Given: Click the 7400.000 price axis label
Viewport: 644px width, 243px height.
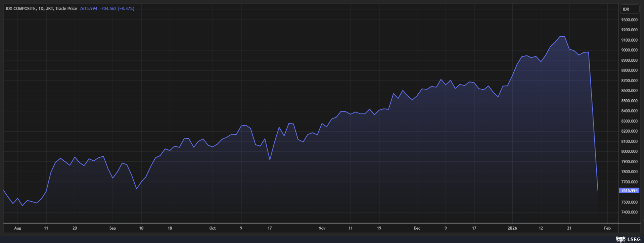Looking at the screenshot, I should click(629, 212).
